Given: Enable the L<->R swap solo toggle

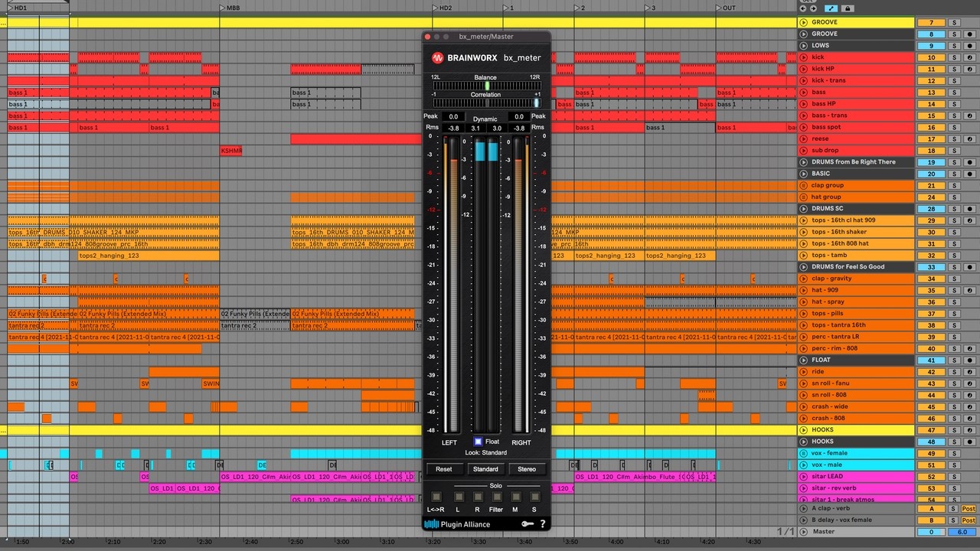Looking at the screenshot, I should pyautogui.click(x=436, y=497).
